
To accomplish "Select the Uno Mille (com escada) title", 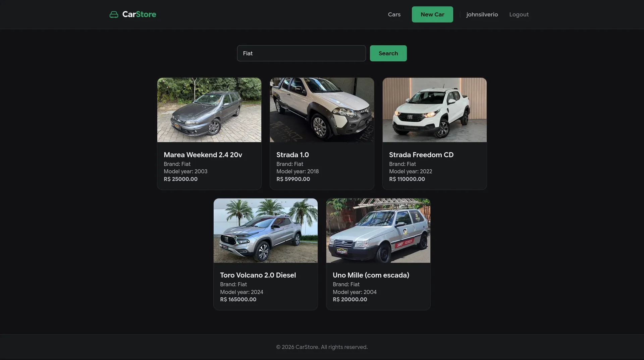I will [x=371, y=275].
